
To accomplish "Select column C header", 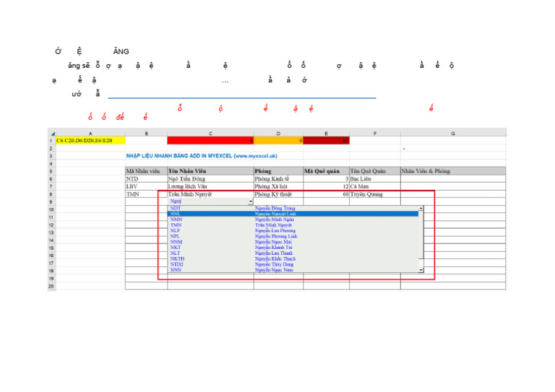I will [210, 134].
